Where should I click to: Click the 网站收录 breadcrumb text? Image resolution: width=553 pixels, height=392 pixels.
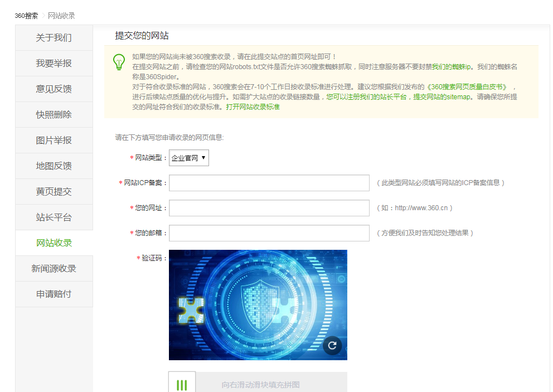[x=61, y=16]
